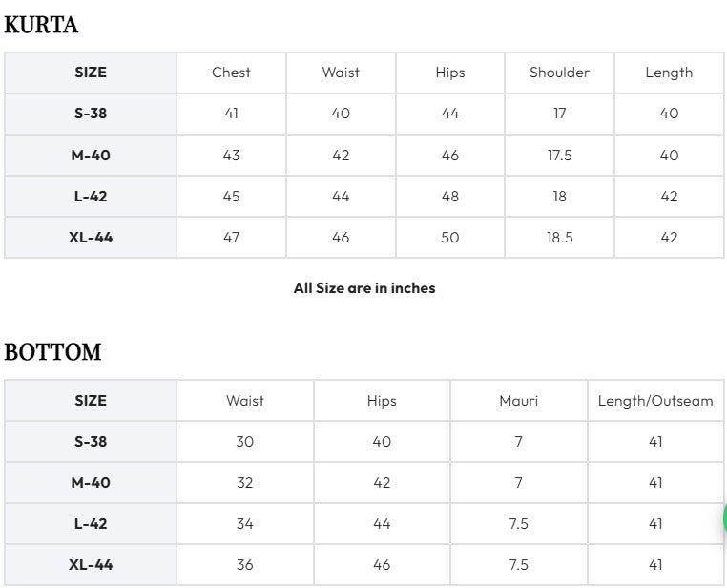Screen dimensions: 727x588
Task: Select the L-42 row label in Bottom table
Action: pyautogui.click(x=91, y=523)
